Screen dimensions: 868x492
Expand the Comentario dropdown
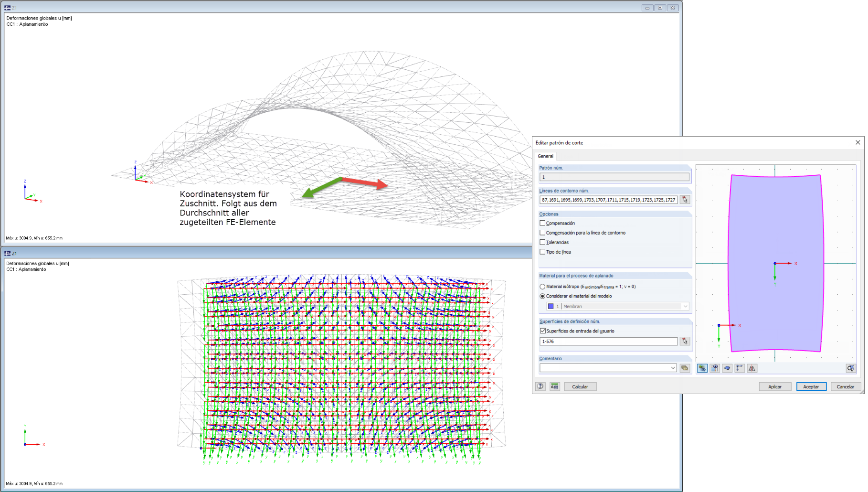click(x=673, y=368)
